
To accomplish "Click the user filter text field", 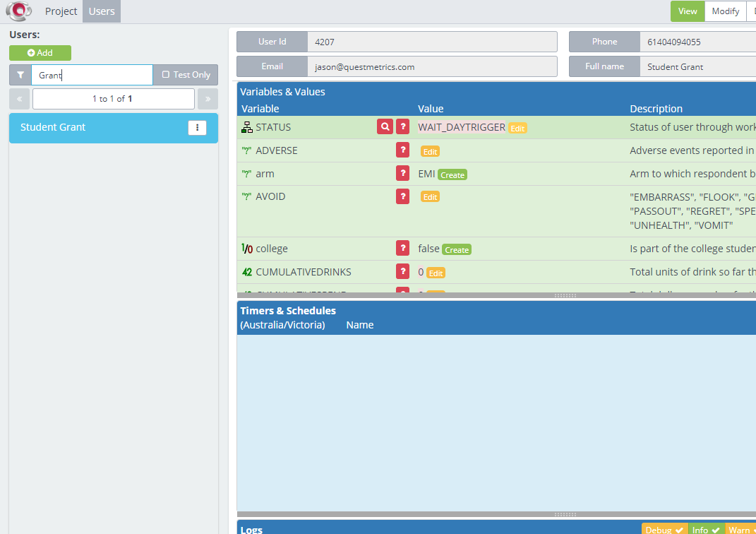I will (x=92, y=75).
